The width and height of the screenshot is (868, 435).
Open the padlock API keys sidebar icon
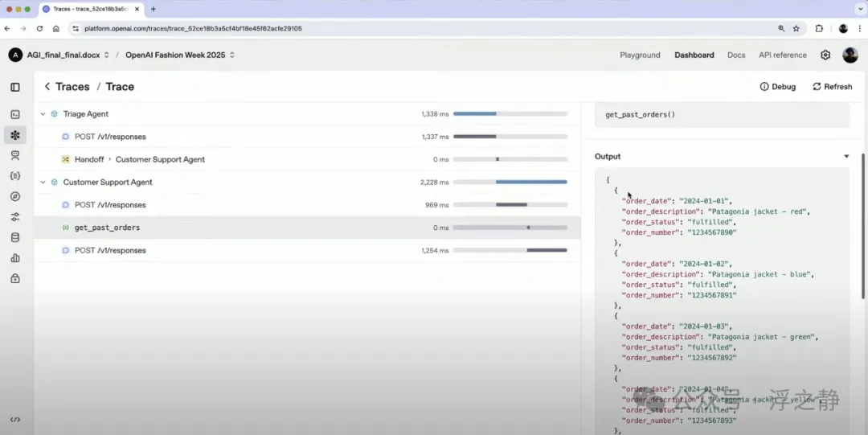[x=15, y=278]
